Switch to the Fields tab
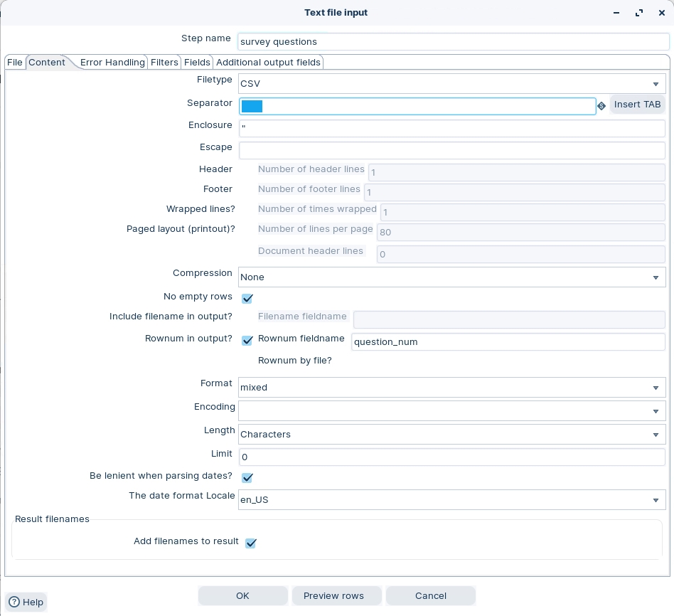Screen dimensions: 674x616 point(197,63)
